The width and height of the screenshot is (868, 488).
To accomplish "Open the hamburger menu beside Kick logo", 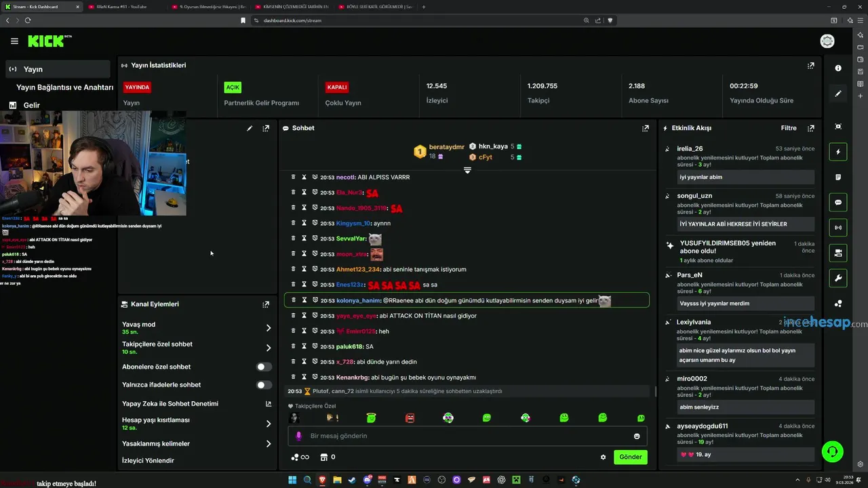I will click(14, 41).
